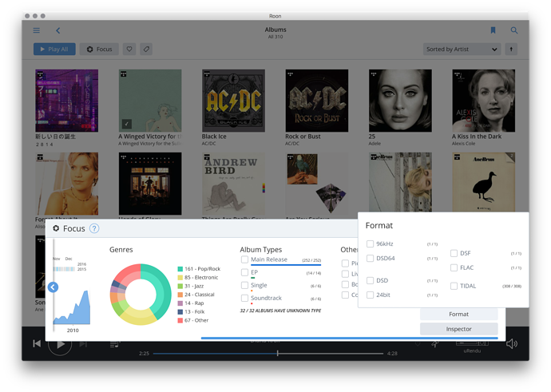The width and height of the screenshot is (551, 392).
Task: Open search with the magnifier icon
Action: click(x=513, y=30)
